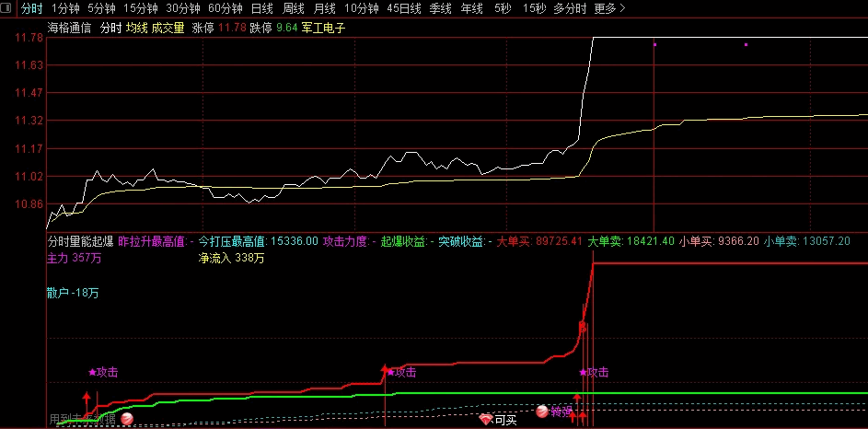Click the 分时量能起爆 indicator name
868x429 pixels.
pyautogui.click(x=81, y=241)
